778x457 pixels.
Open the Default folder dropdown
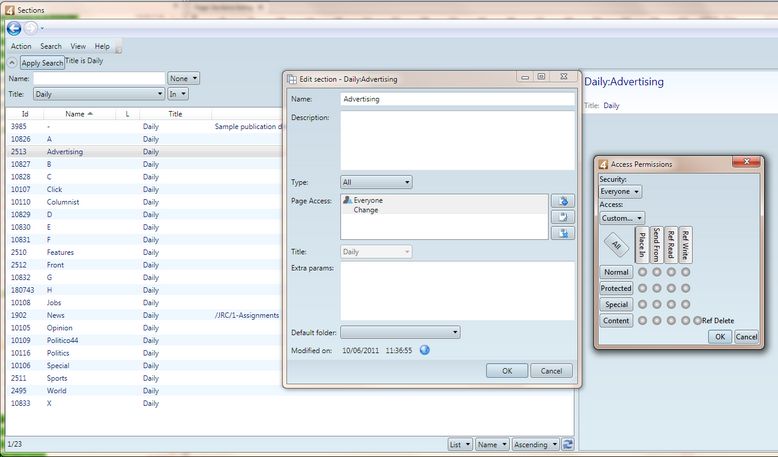tap(400, 332)
